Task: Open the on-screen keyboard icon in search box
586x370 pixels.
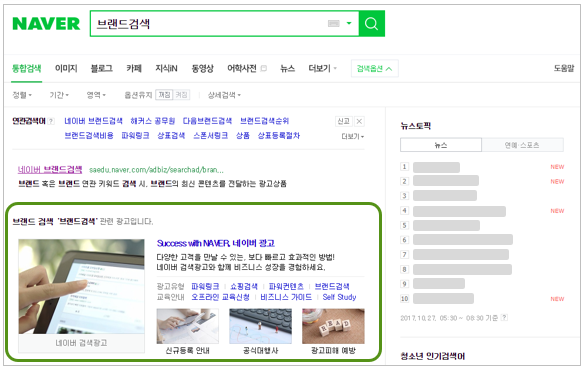Action: point(333,24)
